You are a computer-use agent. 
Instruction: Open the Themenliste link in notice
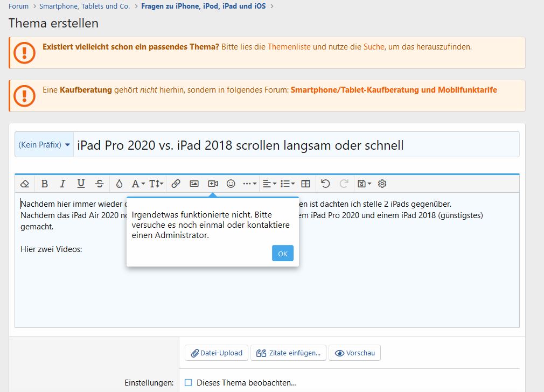click(289, 47)
